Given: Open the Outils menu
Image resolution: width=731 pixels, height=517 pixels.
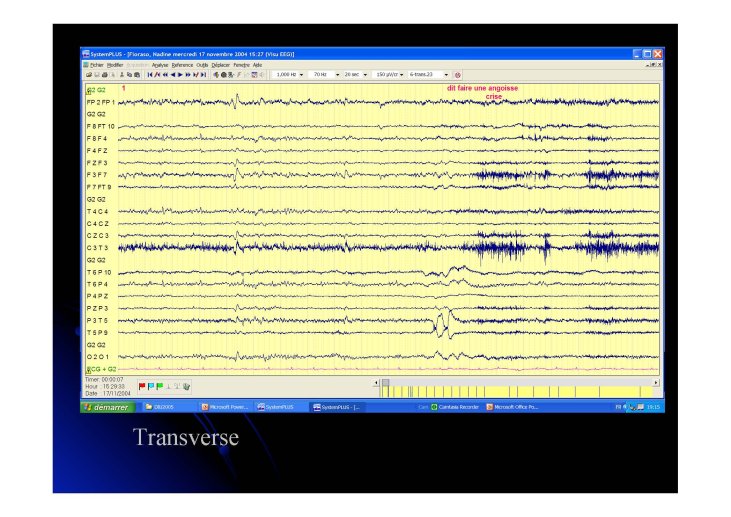Looking at the screenshot, I should pyautogui.click(x=202, y=65).
